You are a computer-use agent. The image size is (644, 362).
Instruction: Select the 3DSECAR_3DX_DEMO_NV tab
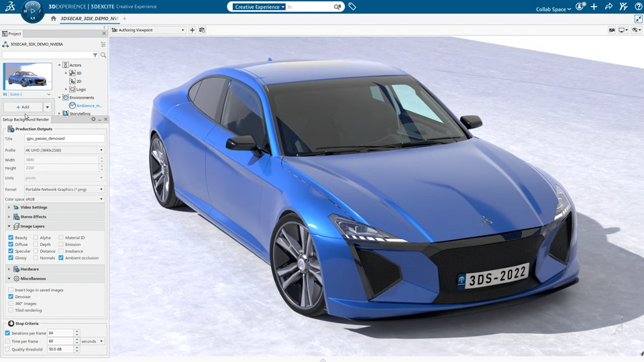point(89,19)
